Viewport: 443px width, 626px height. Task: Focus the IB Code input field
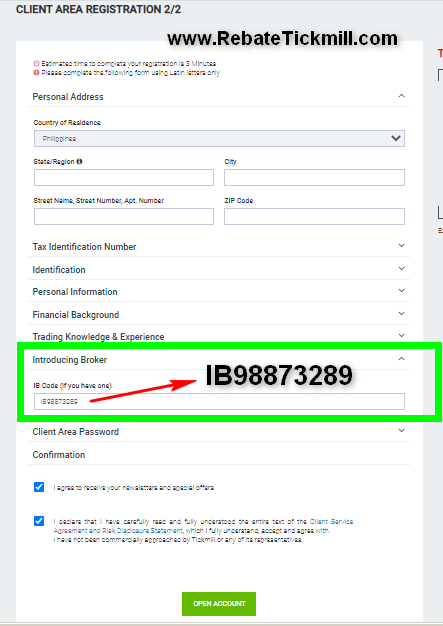[219, 401]
